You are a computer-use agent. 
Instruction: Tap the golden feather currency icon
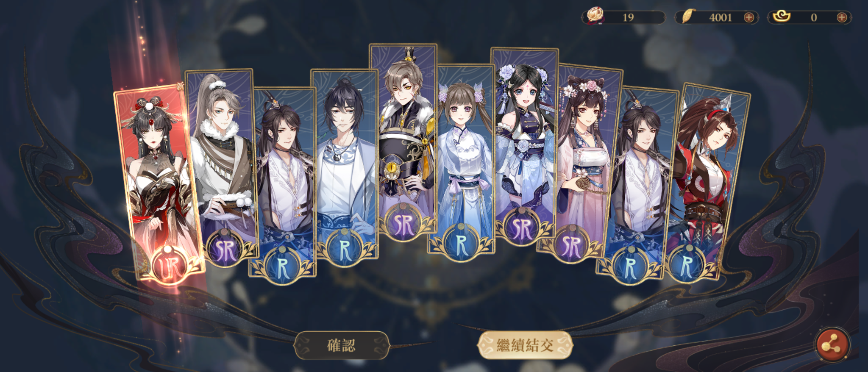coord(687,17)
